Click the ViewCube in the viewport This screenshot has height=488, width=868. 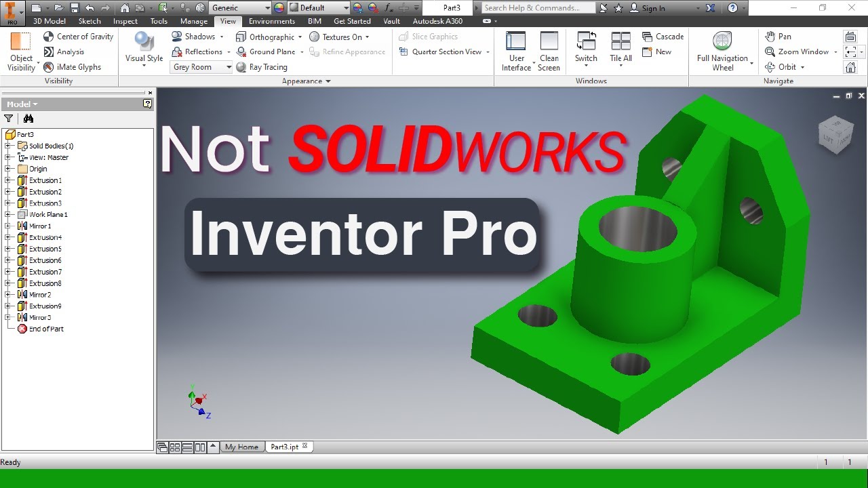835,135
